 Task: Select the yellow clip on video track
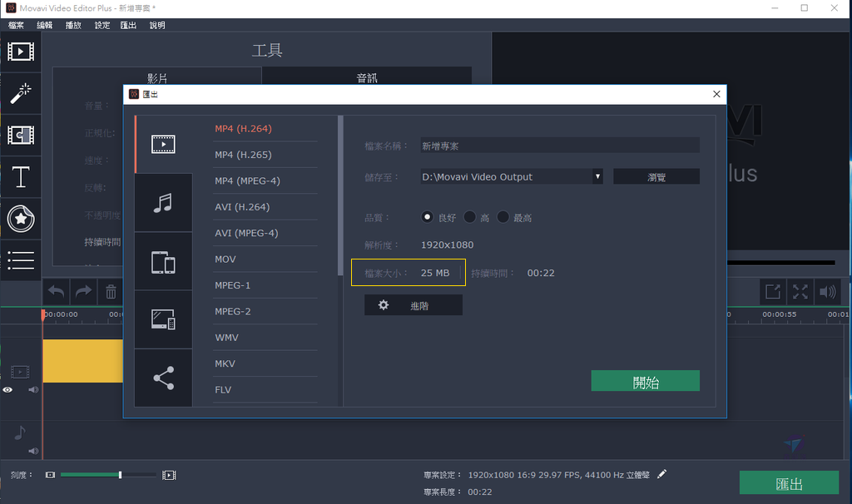coord(83,361)
